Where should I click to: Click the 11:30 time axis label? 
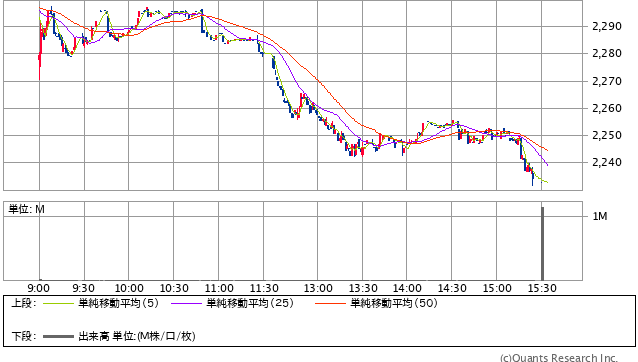click(264, 288)
